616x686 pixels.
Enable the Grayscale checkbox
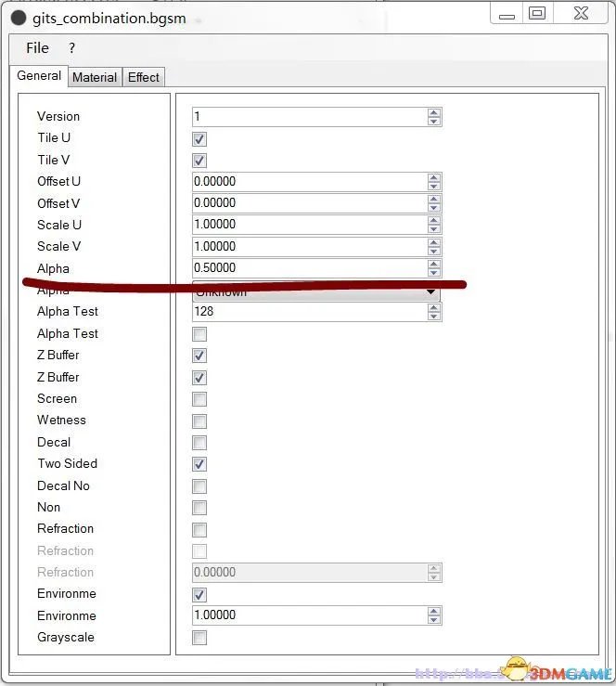[199, 638]
